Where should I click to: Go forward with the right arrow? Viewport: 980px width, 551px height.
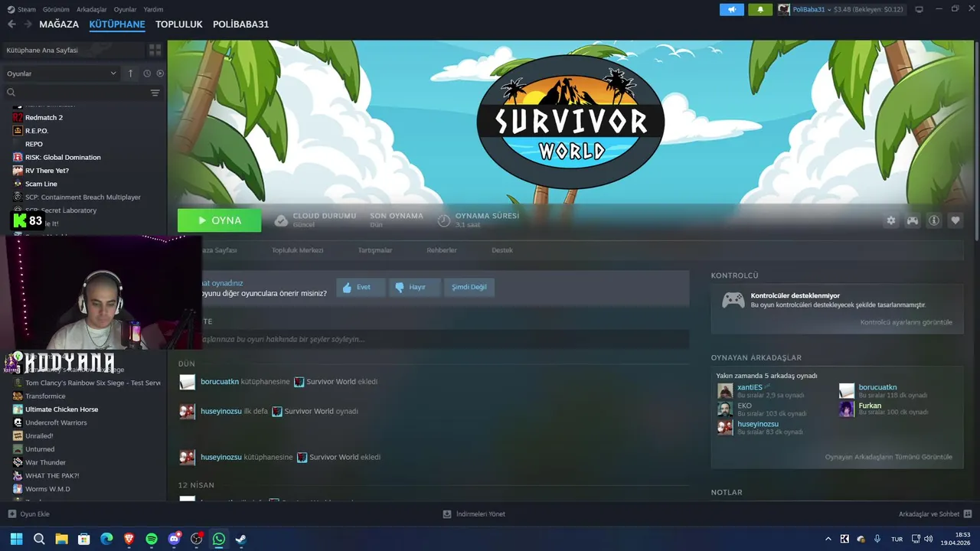[28, 24]
